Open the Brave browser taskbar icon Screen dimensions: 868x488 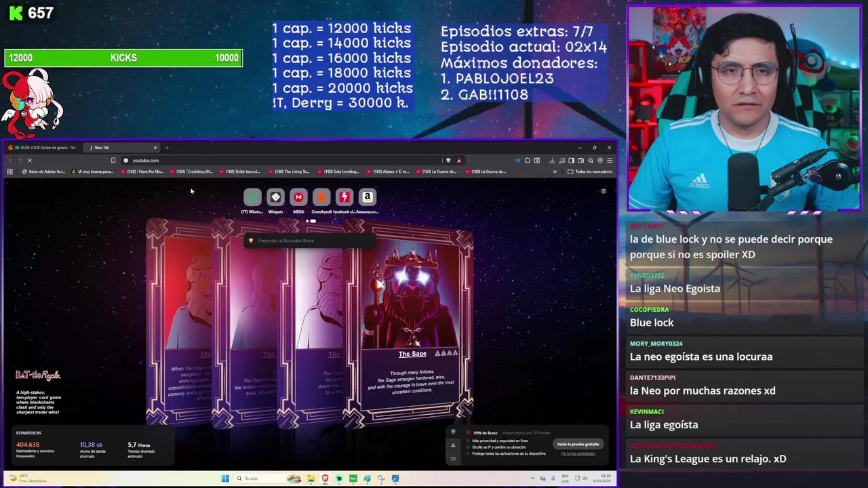(325, 479)
